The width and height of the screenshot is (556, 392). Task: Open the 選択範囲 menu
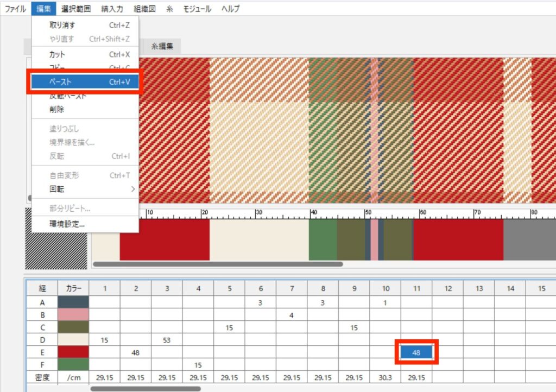(76, 9)
